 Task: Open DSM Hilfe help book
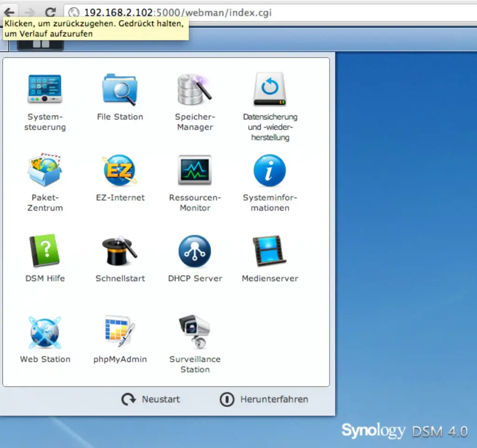(x=45, y=251)
